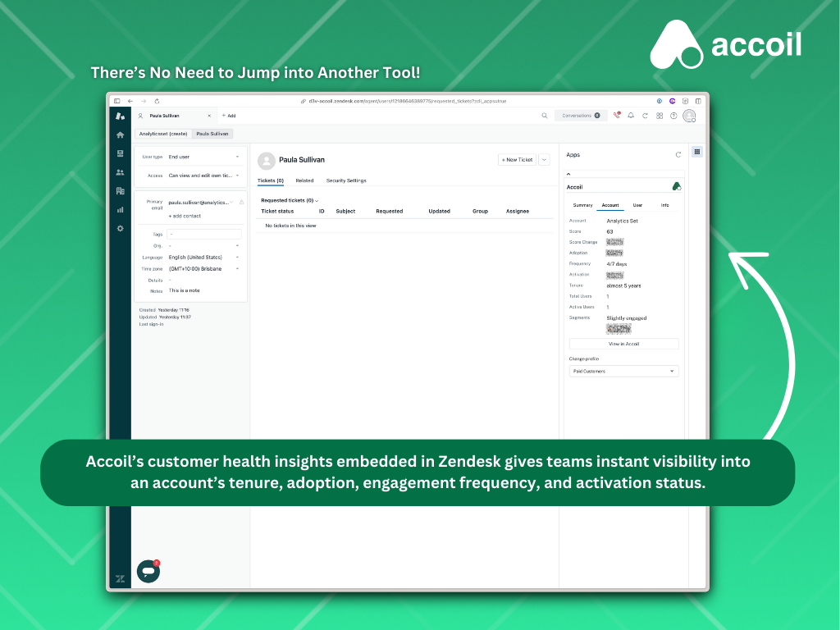Click the View in Accoil button
Image resolution: width=840 pixels, height=630 pixels.
tap(623, 344)
